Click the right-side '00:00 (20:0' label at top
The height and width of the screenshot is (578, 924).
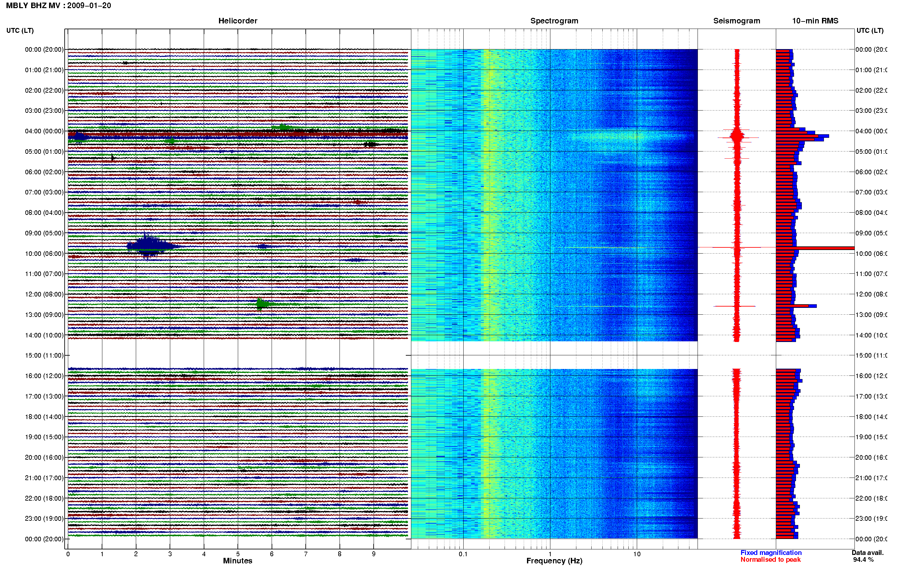[x=871, y=50]
